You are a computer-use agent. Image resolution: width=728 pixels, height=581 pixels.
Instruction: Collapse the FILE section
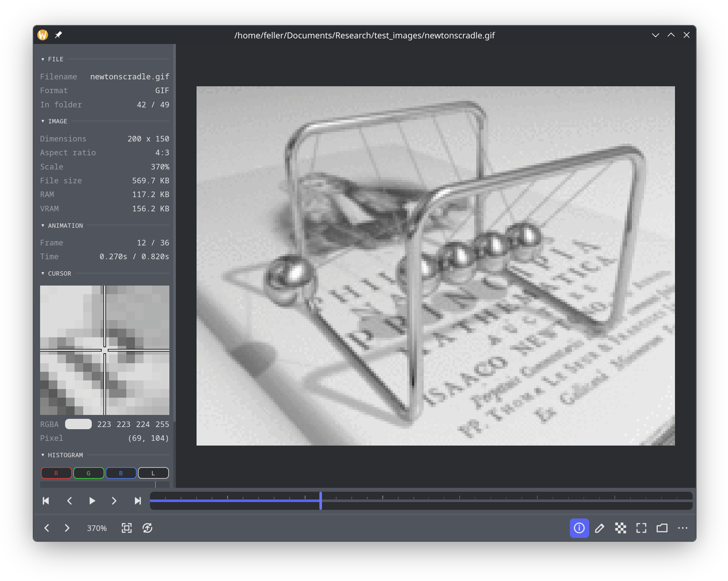pos(52,59)
